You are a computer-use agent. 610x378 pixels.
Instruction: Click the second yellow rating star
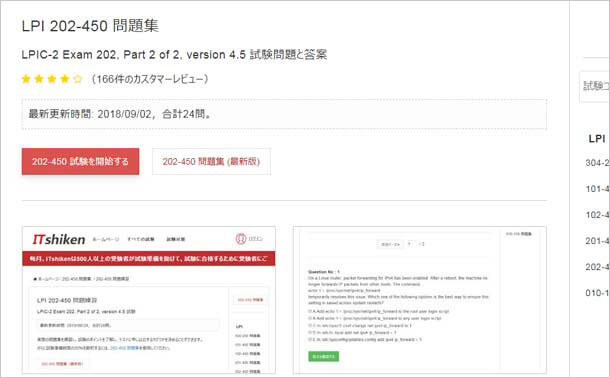pyautogui.click(x=39, y=79)
